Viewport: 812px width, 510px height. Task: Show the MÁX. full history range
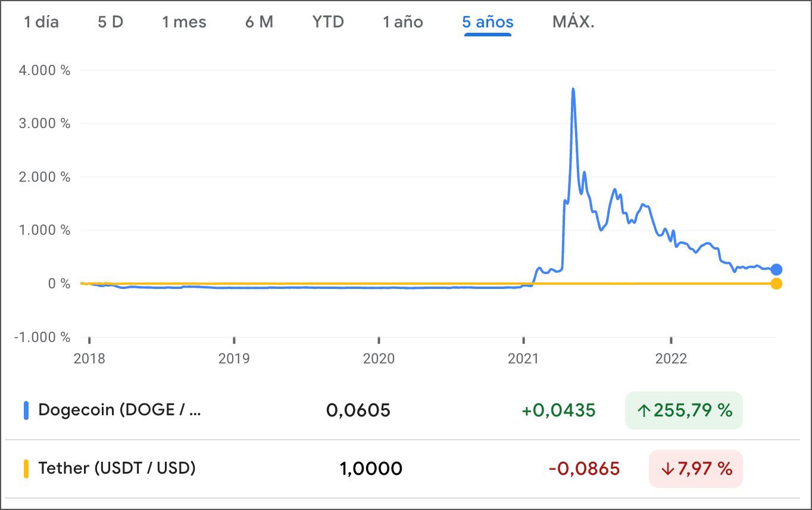pos(573,23)
